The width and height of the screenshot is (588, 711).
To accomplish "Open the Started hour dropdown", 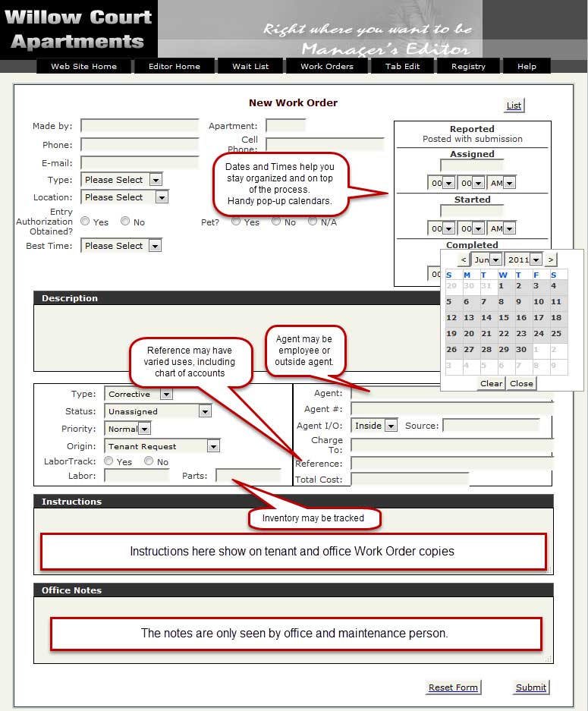I will click(442, 228).
